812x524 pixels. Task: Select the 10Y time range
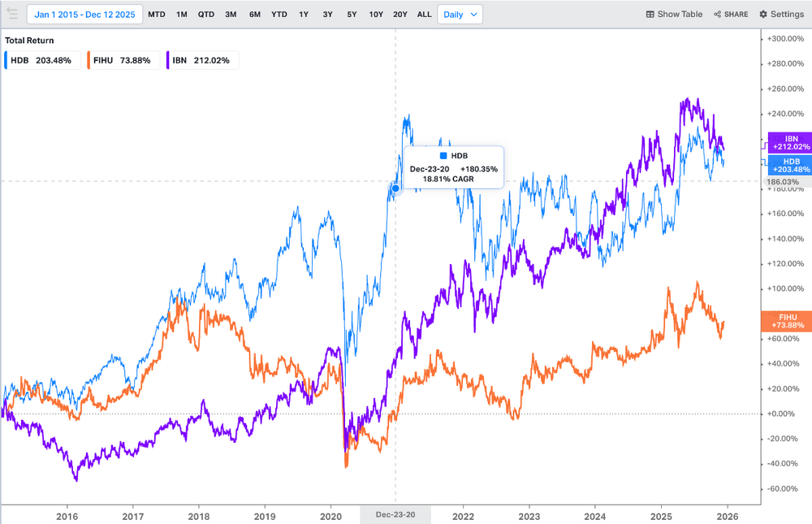click(376, 15)
